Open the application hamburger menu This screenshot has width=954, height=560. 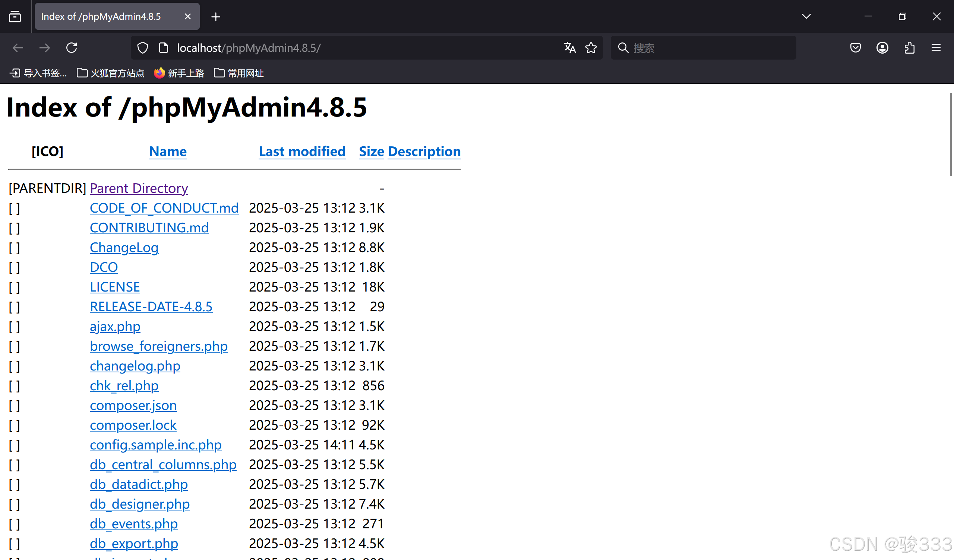tap(936, 48)
